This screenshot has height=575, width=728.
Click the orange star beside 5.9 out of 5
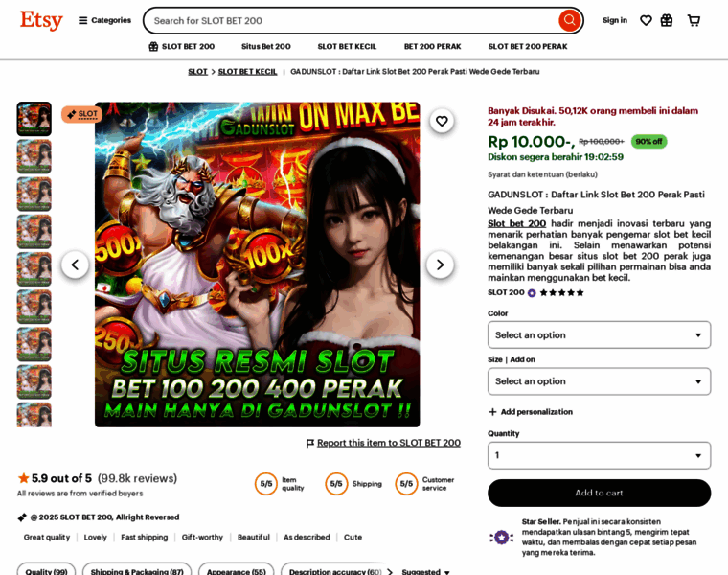[x=23, y=478]
